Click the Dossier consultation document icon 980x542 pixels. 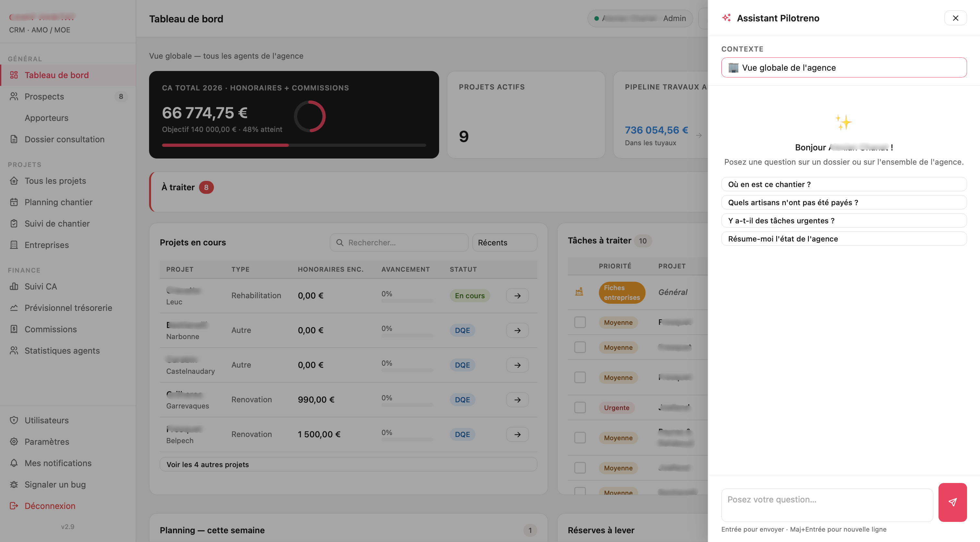(14, 139)
